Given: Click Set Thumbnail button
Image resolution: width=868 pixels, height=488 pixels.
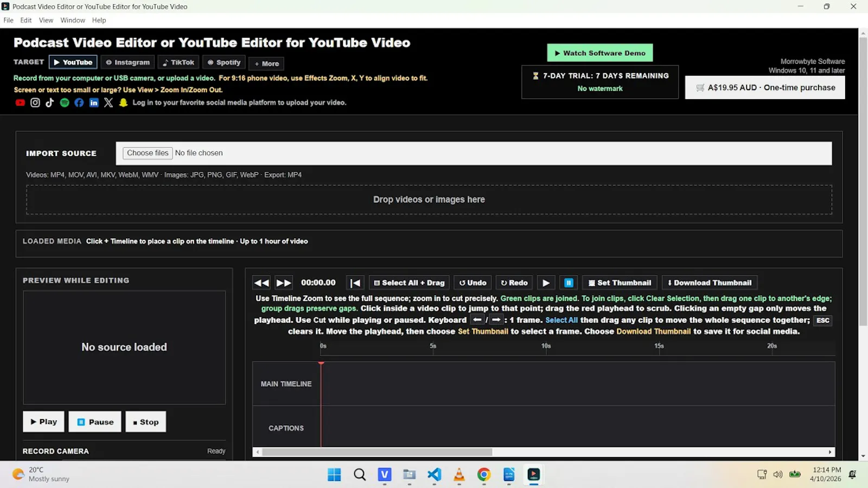Looking at the screenshot, I should [x=620, y=283].
